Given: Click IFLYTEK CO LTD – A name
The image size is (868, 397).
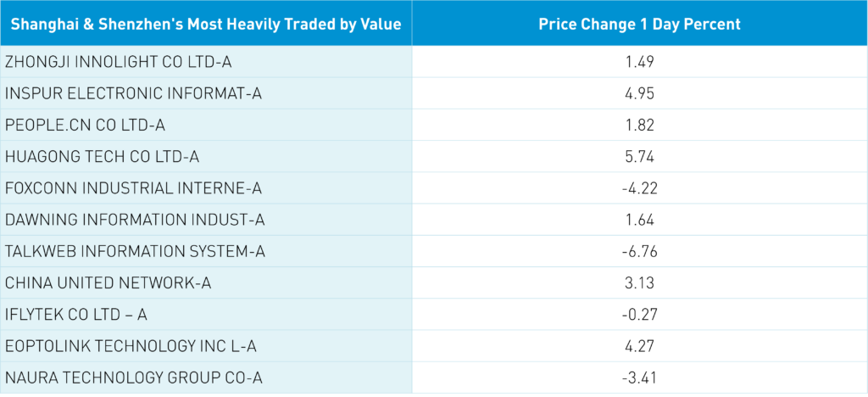Looking at the screenshot, I should (x=76, y=314).
